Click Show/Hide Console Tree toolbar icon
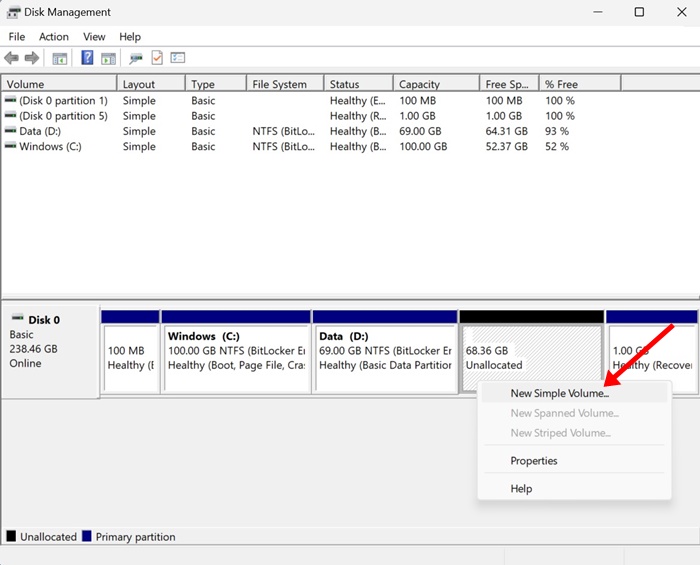Screen dimensions: 700x565 59,58
